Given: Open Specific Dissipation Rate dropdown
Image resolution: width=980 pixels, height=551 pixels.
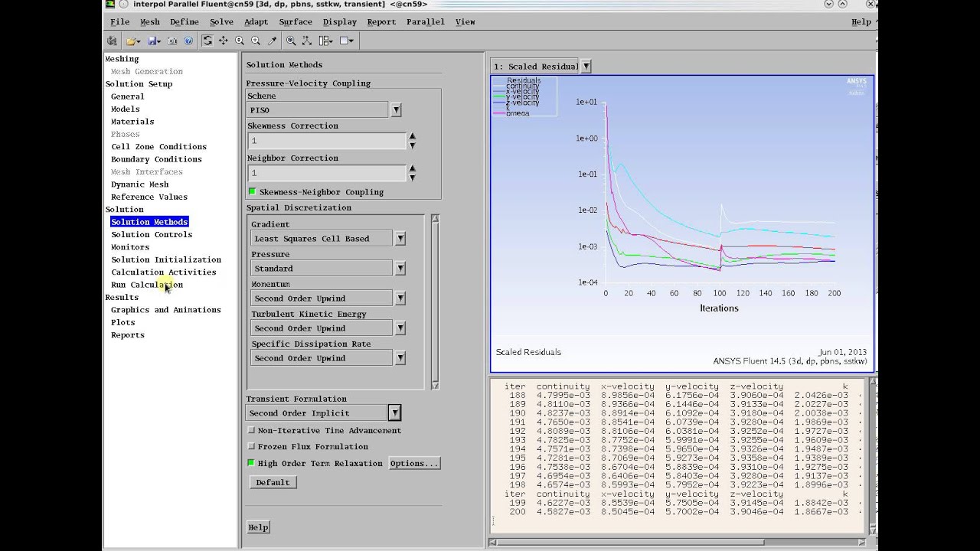Looking at the screenshot, I should [400, 358].
